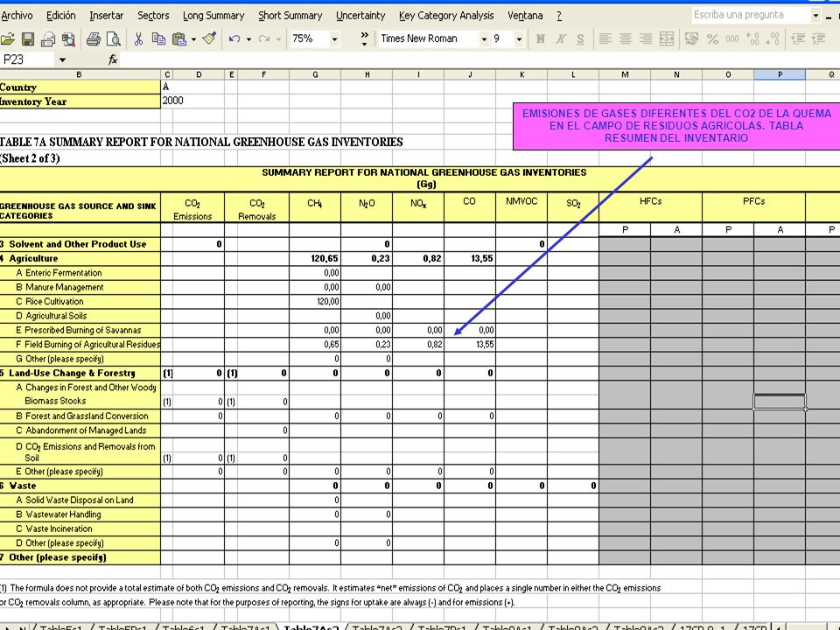Click the pink 'EMISIONES DE GASES' text box

coord(676,126)
